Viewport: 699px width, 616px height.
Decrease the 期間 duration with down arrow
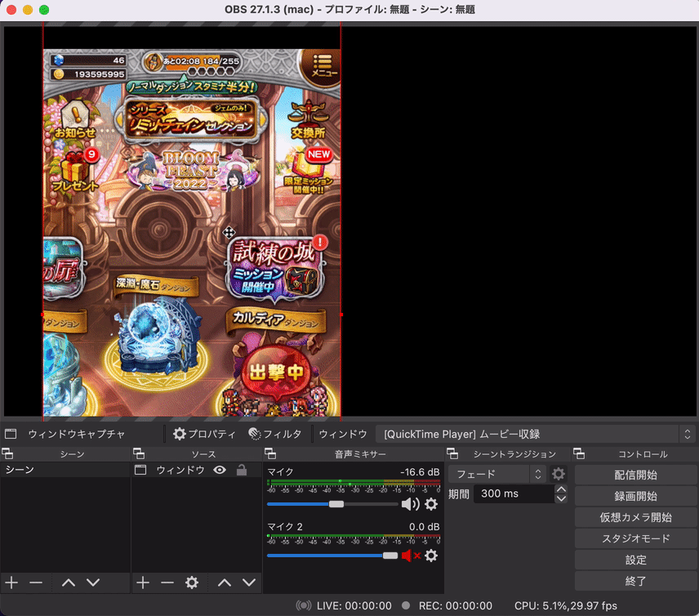[x=561, y=498]
